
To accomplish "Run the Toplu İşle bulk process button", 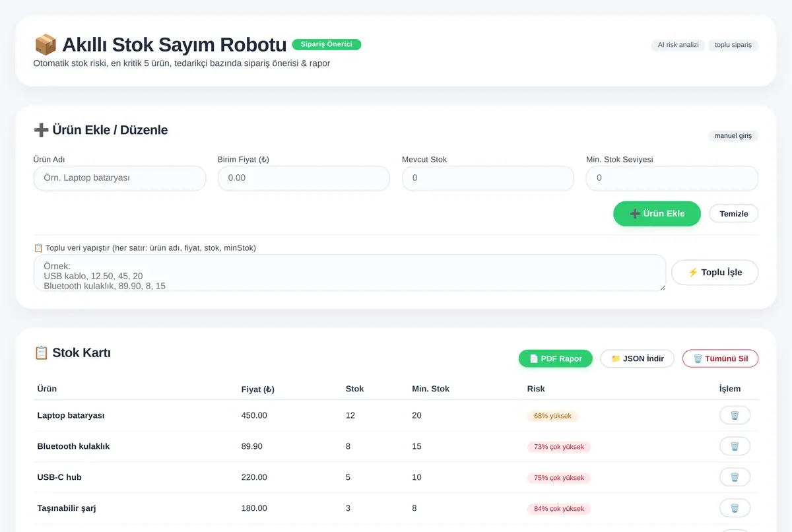I will [715, 273].
